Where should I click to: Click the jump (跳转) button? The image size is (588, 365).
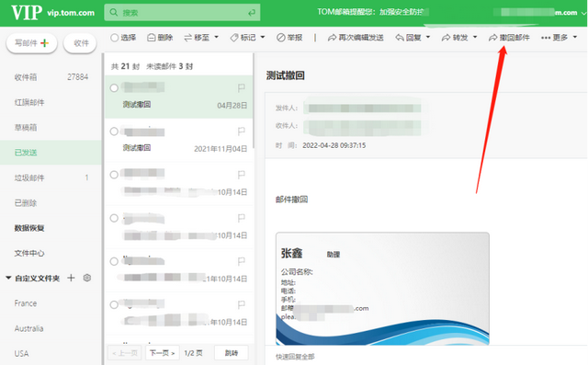pyautogui.click(x=232, y=353)
